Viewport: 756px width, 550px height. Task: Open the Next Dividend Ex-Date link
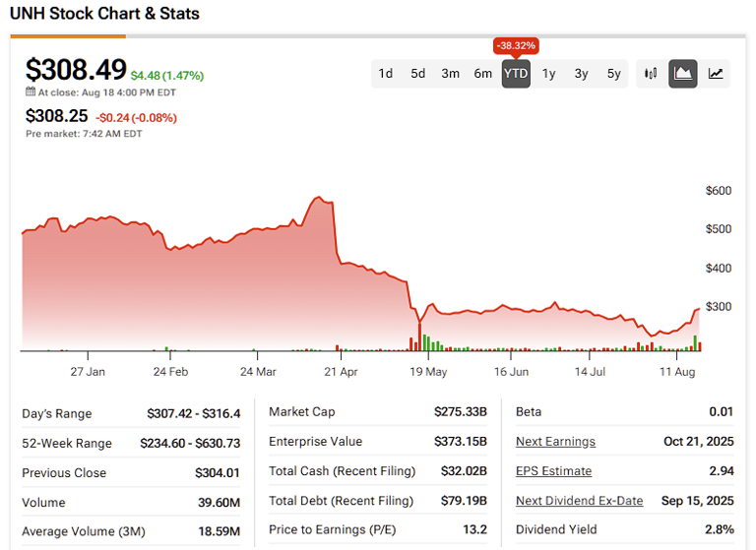click(x=579, y=501)
